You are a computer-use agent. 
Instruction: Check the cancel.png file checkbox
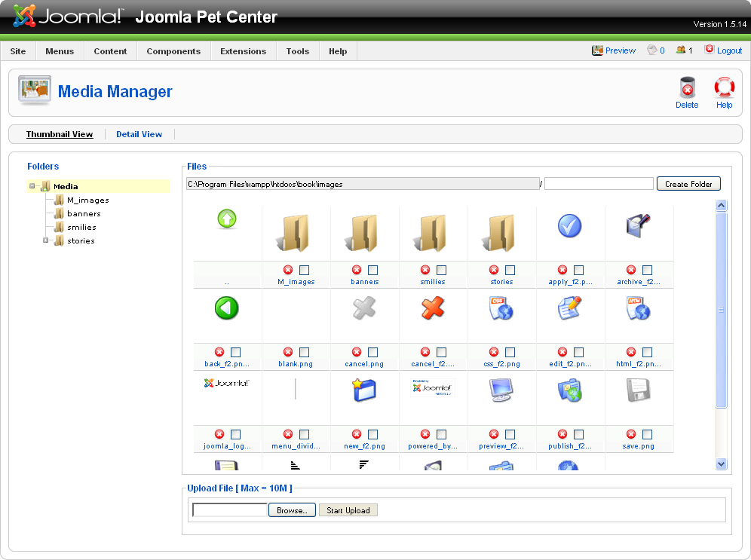pos(372,352)
